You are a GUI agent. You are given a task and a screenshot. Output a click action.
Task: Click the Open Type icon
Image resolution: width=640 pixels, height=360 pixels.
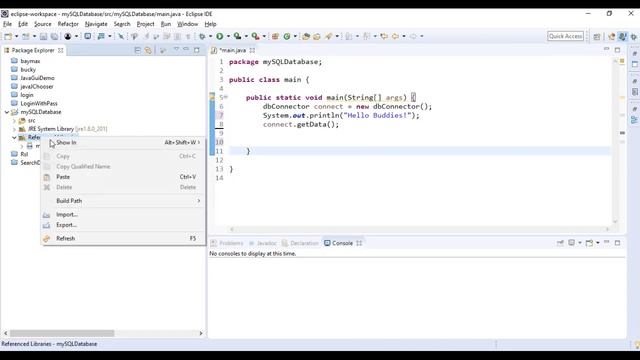tap(306, 36)
